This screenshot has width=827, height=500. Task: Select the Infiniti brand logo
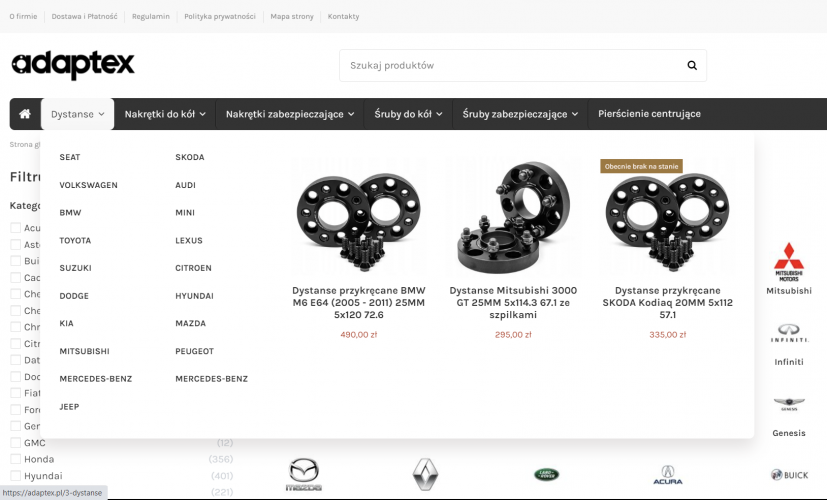(x=788, y=333)
